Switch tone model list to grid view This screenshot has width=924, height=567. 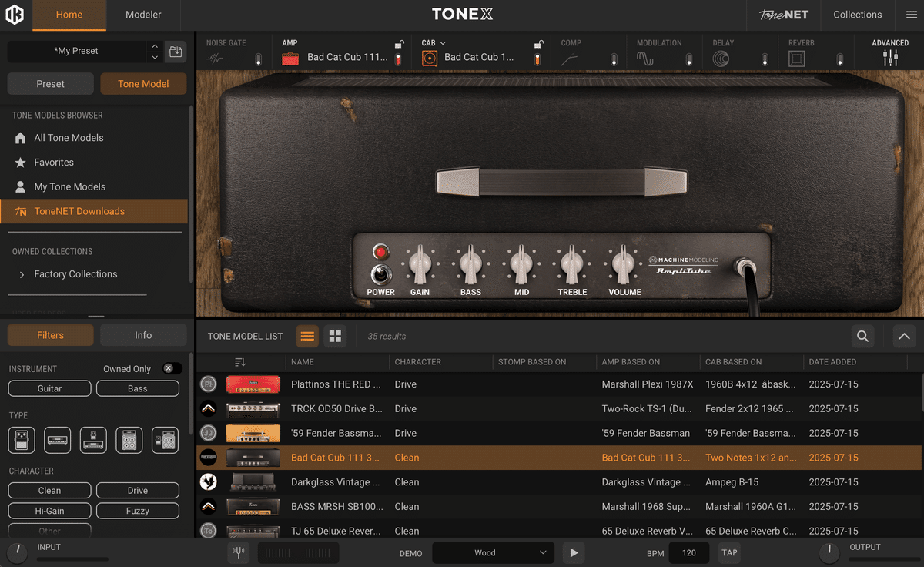tap(335, 337)
